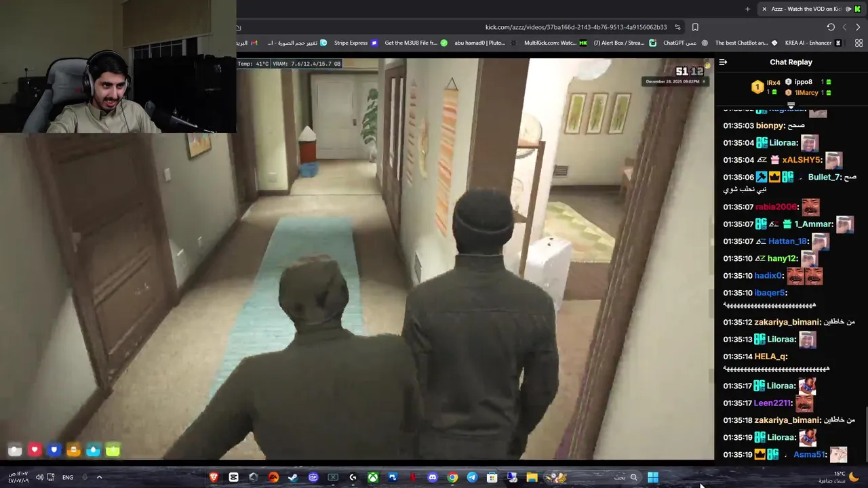Close the Azzz Kick VOD tab
868x488 pixels.
764,9
